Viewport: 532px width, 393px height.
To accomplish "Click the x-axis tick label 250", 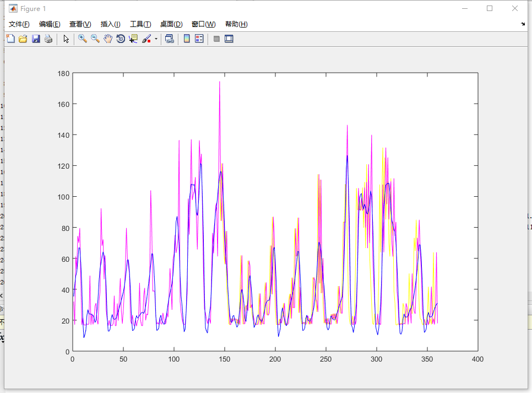I will pos(325,359).
